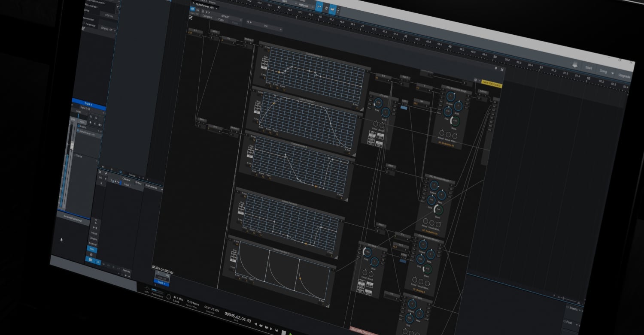
Task: Open the gear settings beside New Keyboard
Action: pos(475,79)
